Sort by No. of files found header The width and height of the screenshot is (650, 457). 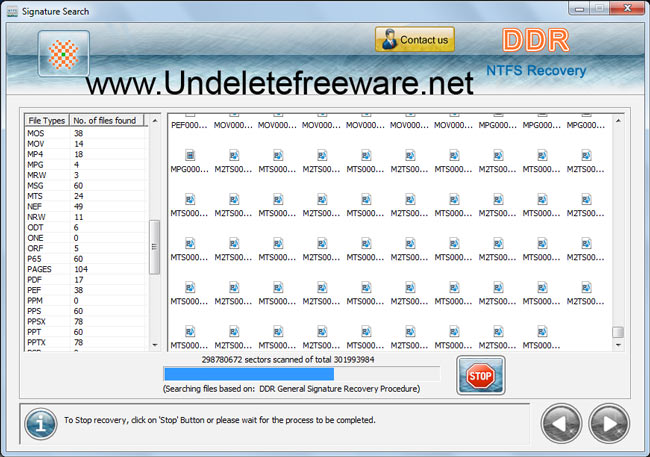[x=106, y=120]
